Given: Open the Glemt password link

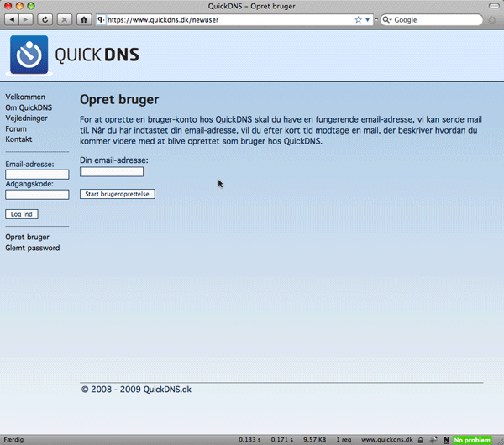Looking at the screenshot, I should [33, 248].
